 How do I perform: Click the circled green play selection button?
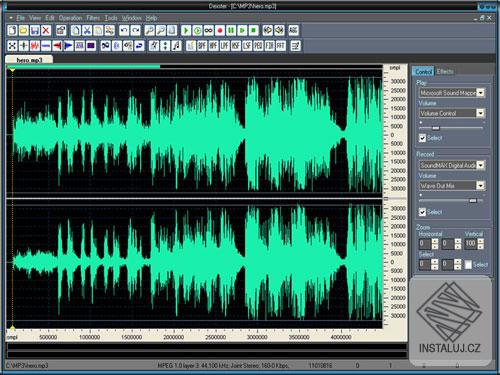197,30
